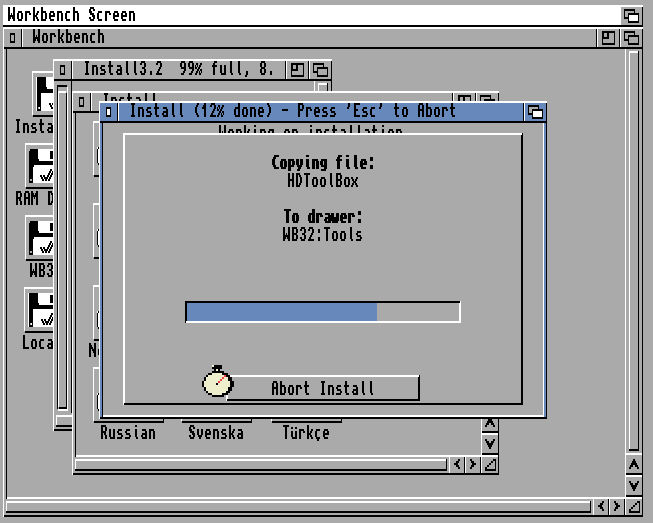
Task: Select the Svenska language option
Action: pos(216,433)
